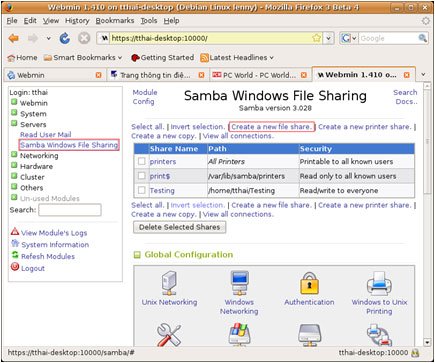Open the Authentication padlock icon
The width and height of the screenshot is (435, 363).
pyautogui.click(x=309, y=284)
